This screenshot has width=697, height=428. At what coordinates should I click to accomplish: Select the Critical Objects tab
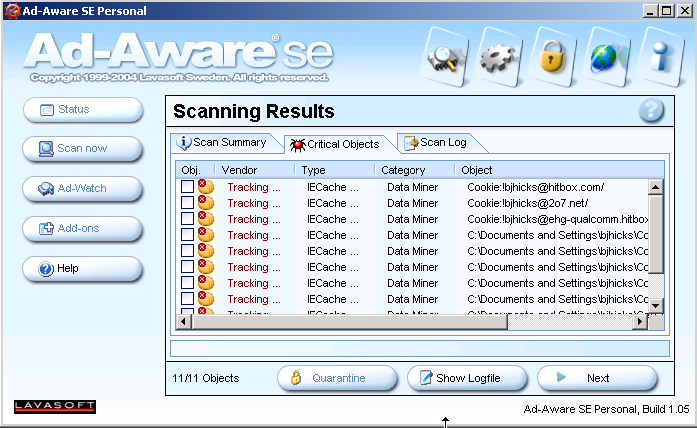coord(338,144)
